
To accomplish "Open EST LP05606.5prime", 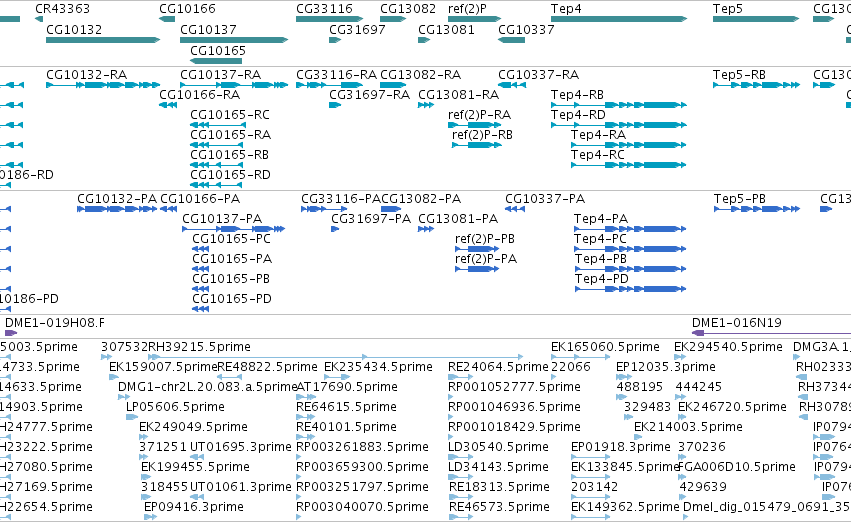I will [175, 407].
